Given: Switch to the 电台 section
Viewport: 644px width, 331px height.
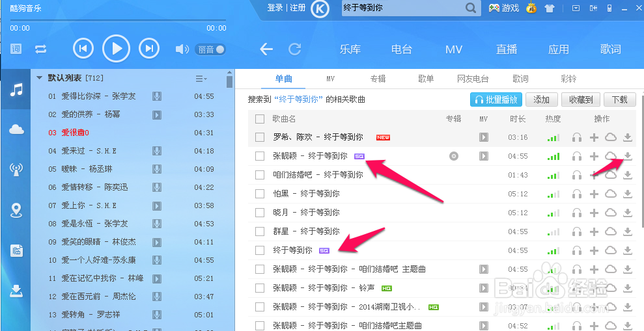Looking at the screenshot, I should pyautogui.click(x=401, y=49).
